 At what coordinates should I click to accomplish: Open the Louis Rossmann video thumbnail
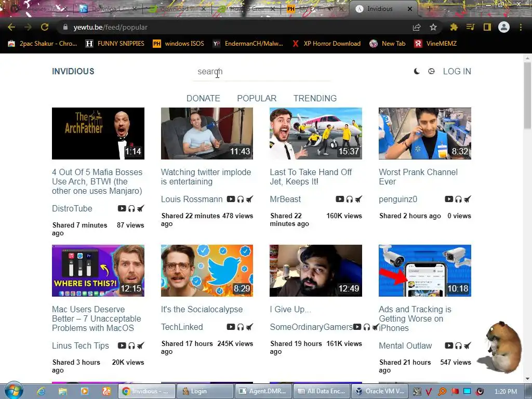(207, 134)
